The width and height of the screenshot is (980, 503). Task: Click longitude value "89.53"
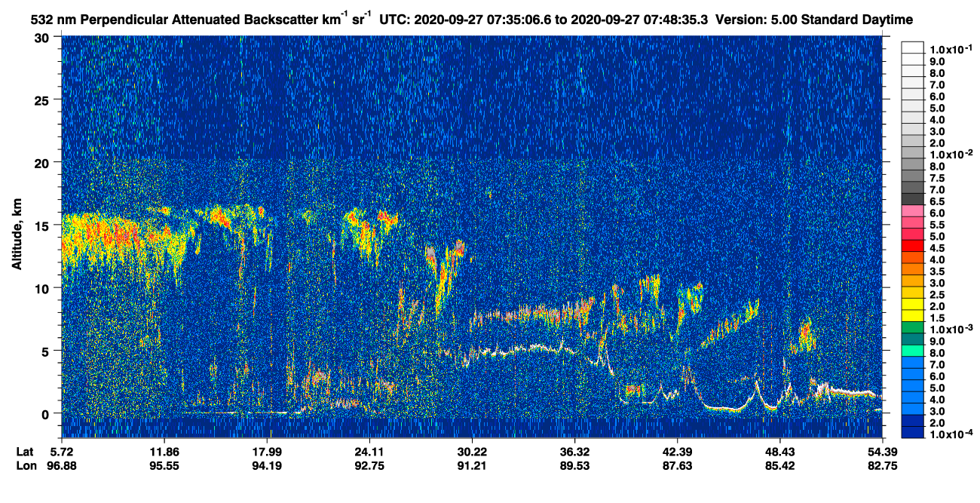574,466
